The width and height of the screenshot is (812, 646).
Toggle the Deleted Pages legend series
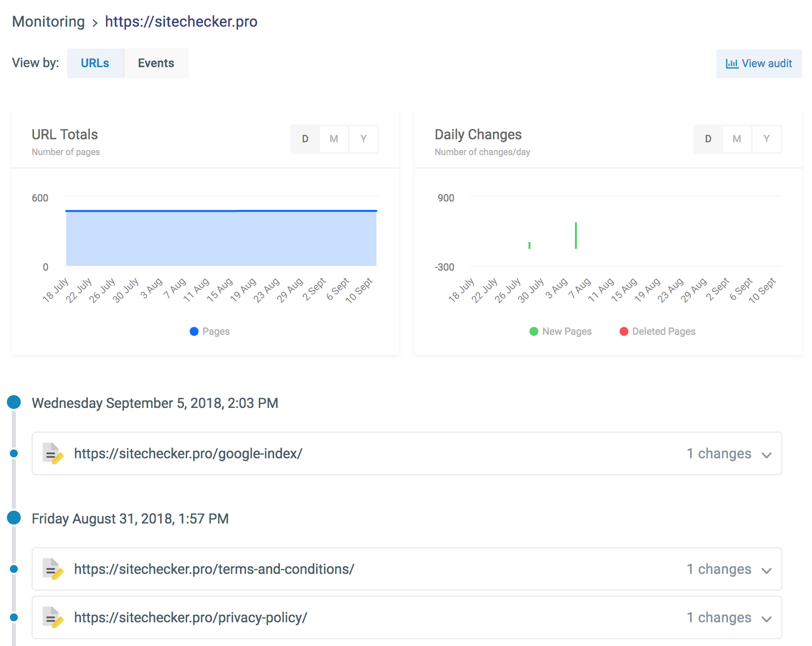coord(657,331)
